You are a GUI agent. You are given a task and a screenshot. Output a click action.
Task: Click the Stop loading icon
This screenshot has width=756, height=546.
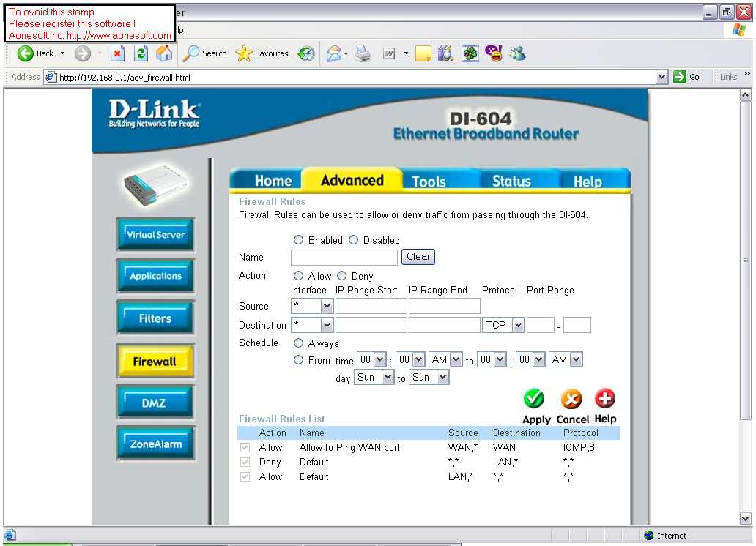point(117,53)
